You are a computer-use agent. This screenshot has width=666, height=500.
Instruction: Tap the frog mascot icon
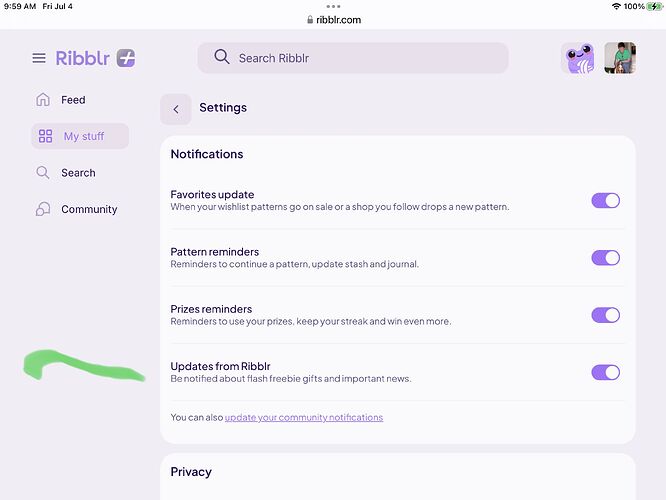point(578,58)
